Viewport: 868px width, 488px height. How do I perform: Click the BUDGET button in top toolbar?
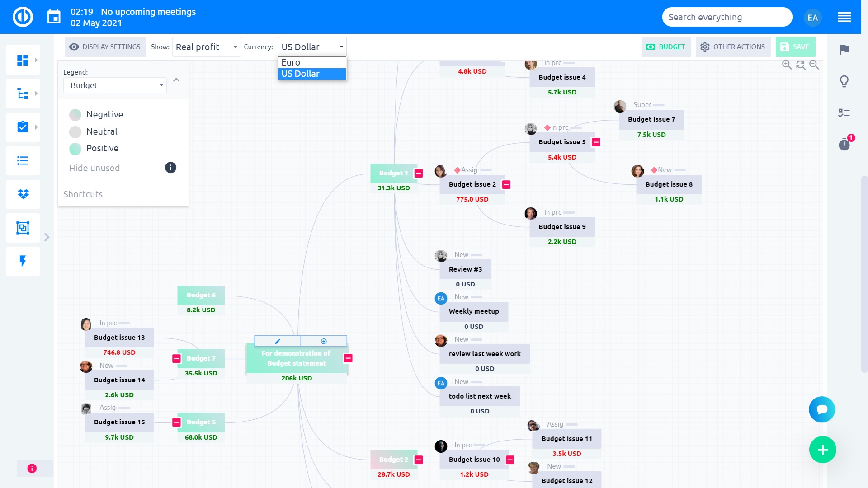tap(666, 47)
